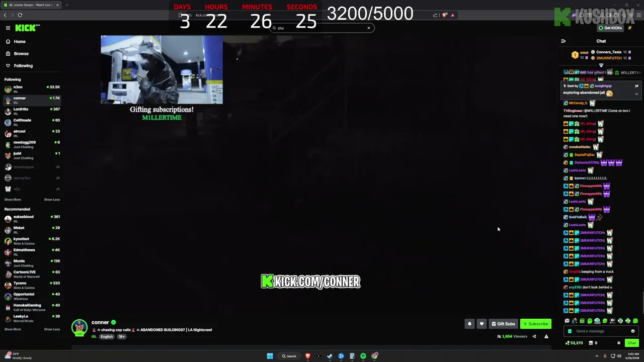644x362 pixels.
Task: Open LordHito channel in sidebar
Action: [x=32, y=111]
